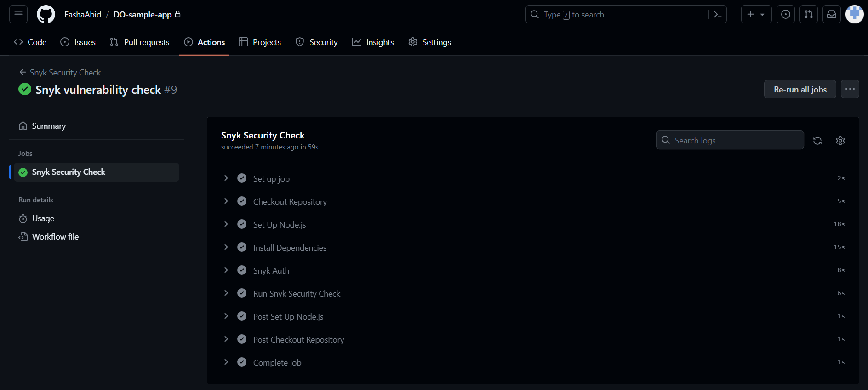This screenshot has height=390, width=868.
Task: Open the more options ellipsis menu
Action: click(x=850, y=89)
